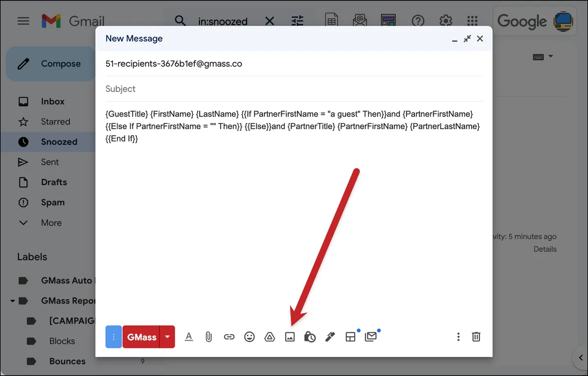Open GMass spreadsheet connect icon

coord(332,21)
